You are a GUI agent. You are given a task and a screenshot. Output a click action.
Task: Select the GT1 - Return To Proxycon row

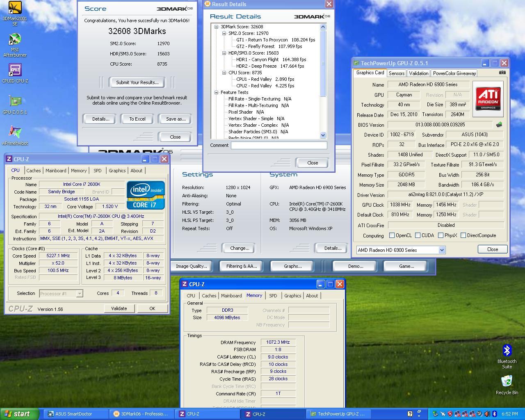pos(276,40)
